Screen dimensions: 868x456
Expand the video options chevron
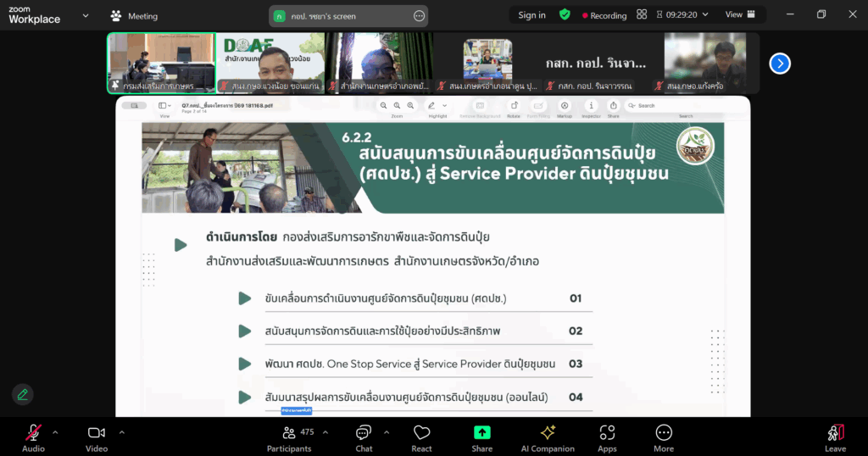(x=121, y=432)
